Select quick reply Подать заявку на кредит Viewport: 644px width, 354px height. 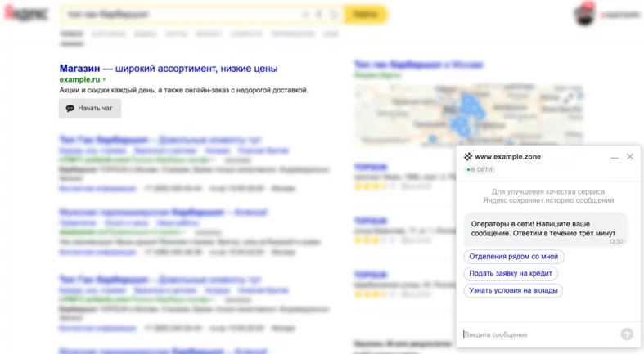coord(511,273)
